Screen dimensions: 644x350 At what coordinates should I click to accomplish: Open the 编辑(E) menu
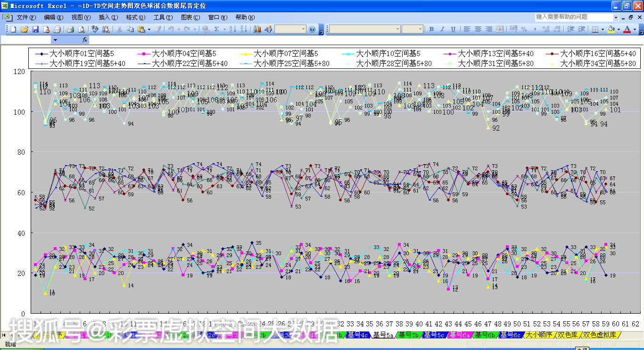53,17
